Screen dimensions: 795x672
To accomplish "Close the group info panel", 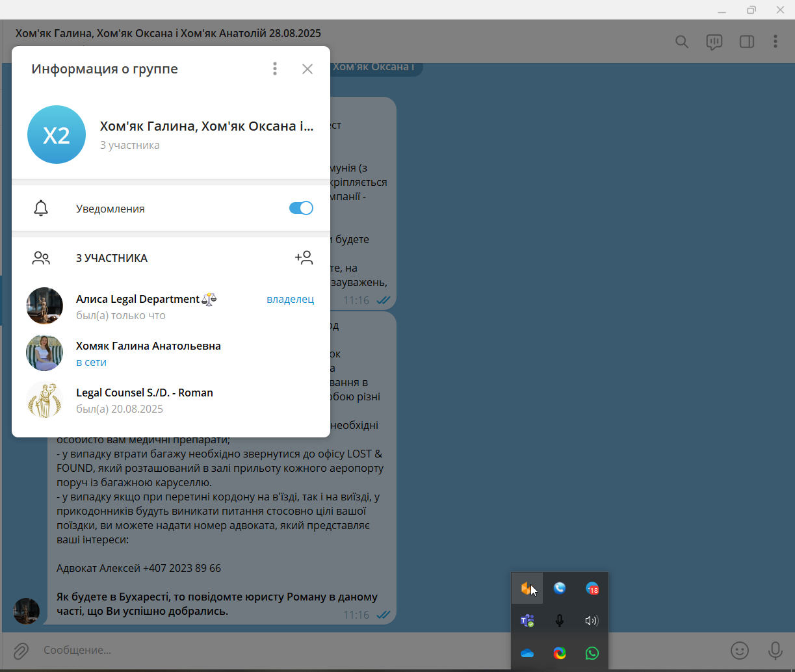I will (307, 69).
